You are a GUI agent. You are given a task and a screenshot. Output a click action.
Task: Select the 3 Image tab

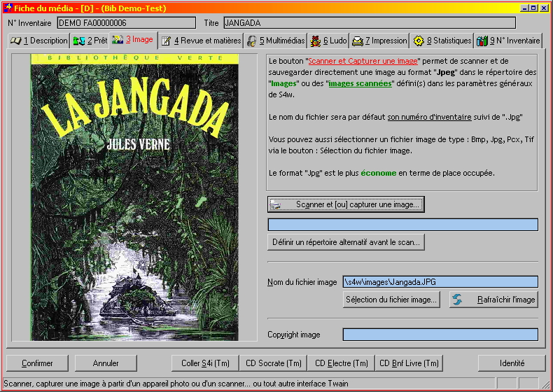tap(133, 39)
